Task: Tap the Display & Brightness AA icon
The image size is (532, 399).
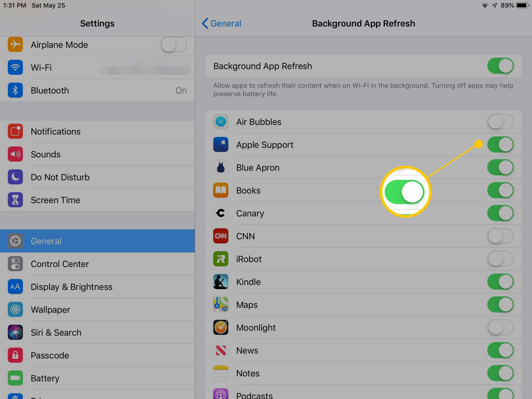Action: [15, 287]
